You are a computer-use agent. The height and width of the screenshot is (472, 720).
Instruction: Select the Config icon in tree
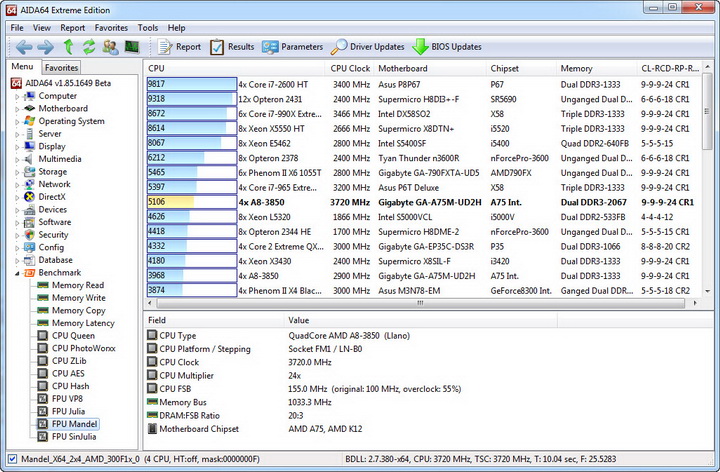click(x=29, y=247)
